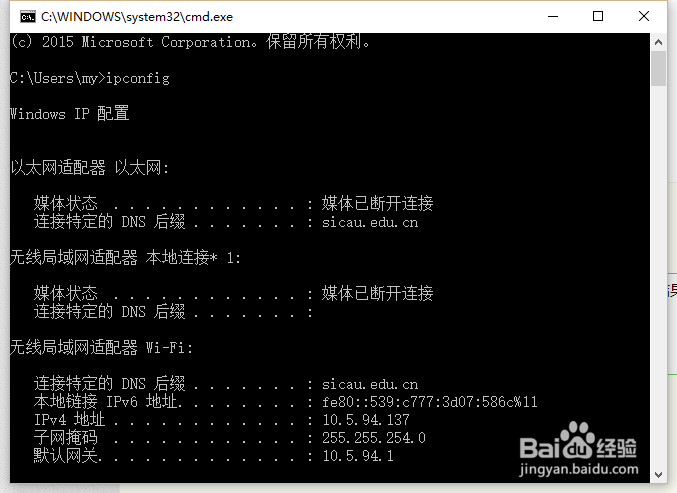Click the Windows IP 配置 heading line
The width and height of the screenshot is (677, 493).
[70, 114]
